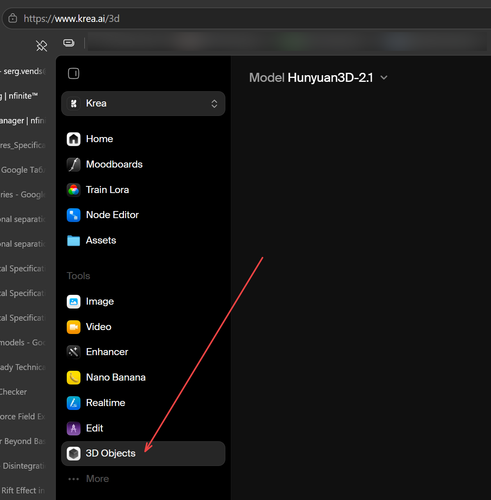Select 3D Objects in sidebar
The width and height of the screenshot is (491, 500).
pyautogui.click(x=143, y=454)
